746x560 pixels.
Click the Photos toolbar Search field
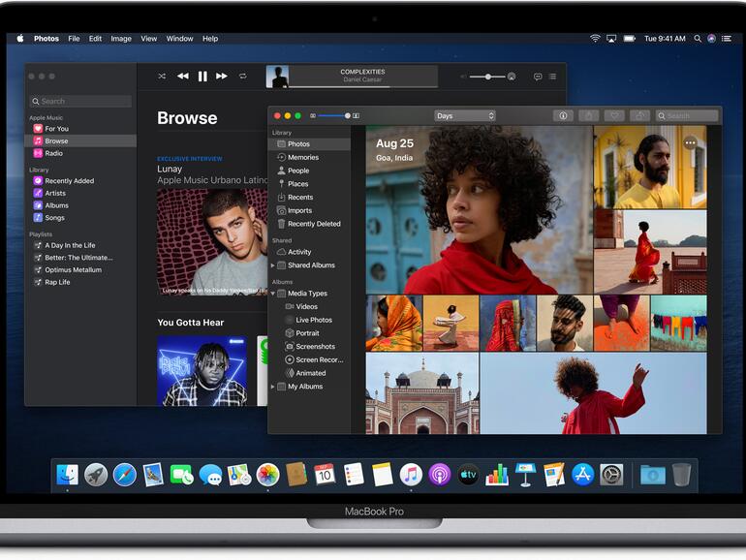coord(687,115)
